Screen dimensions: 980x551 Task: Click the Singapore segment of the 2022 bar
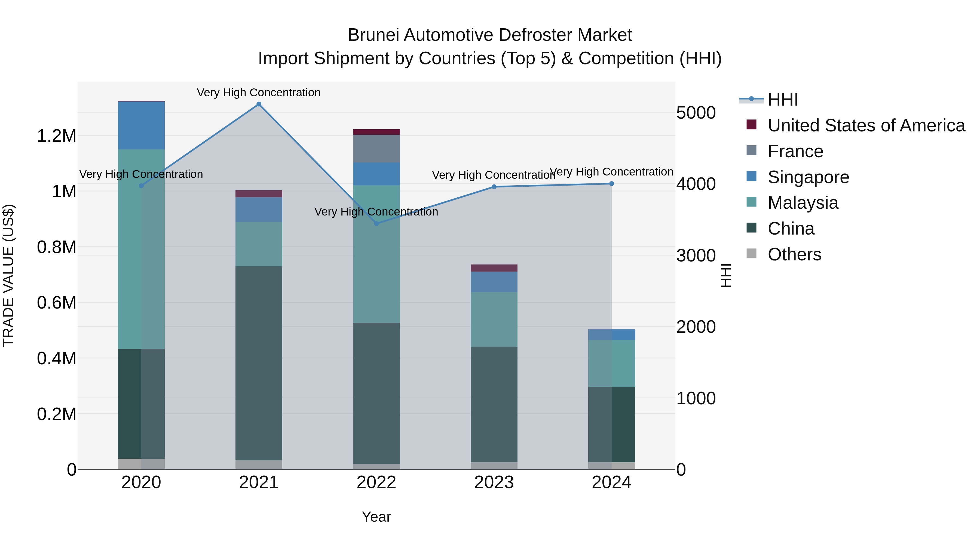pos(377,174)
